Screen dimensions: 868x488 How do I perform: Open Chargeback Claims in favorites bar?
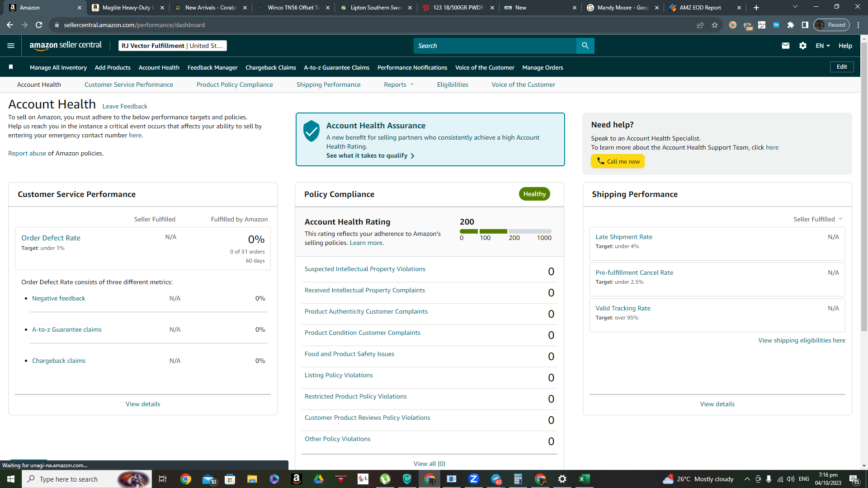point(271,67)
